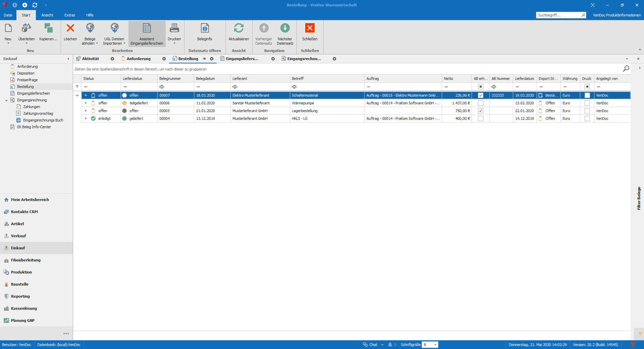Switch to the Anforderung tab
Image resolution: width=644 pixels, height=349 pixels.
pos(139,59)
